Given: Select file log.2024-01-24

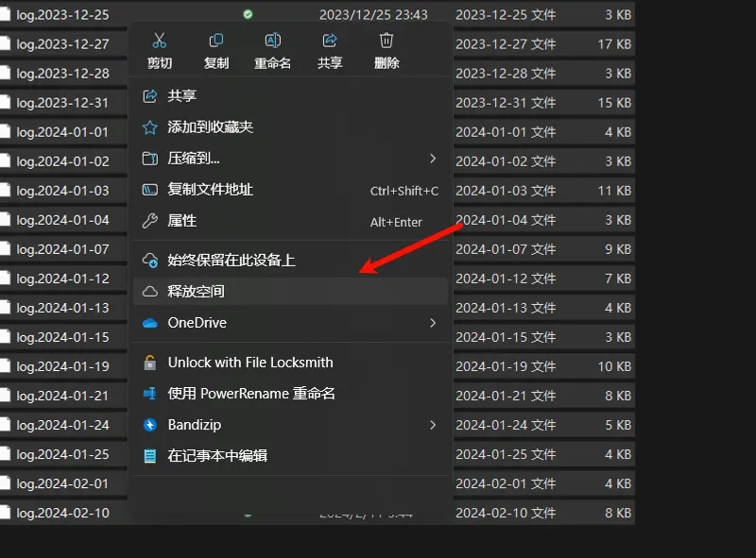Looking at the screenshot, I should [62, 425].
